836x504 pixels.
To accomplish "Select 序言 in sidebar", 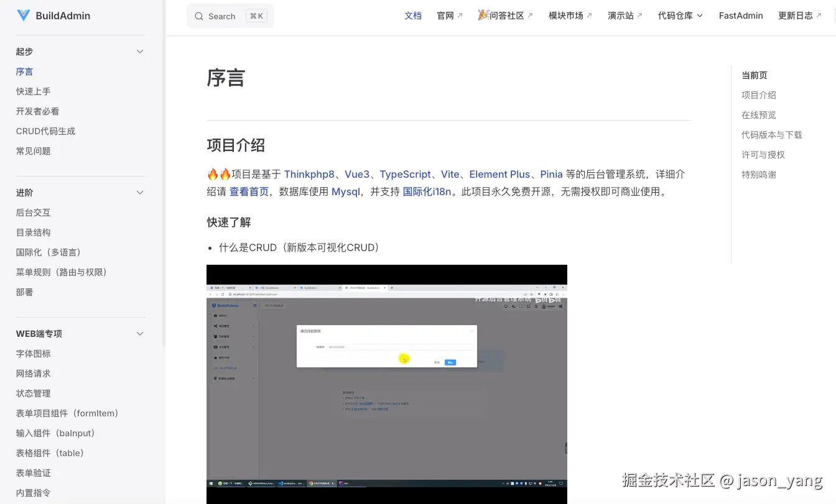I will point(25,71).
